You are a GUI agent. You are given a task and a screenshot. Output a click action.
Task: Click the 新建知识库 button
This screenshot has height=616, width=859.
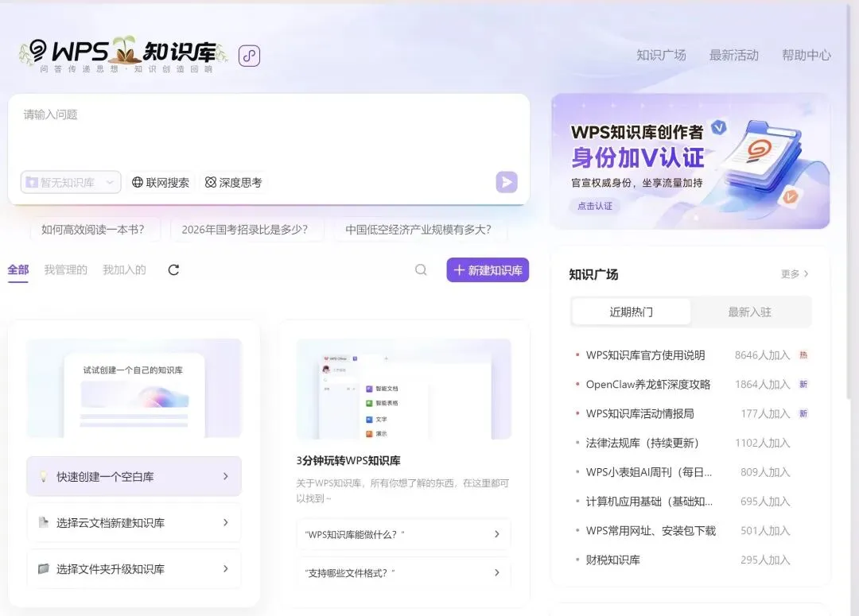(488, 270)
